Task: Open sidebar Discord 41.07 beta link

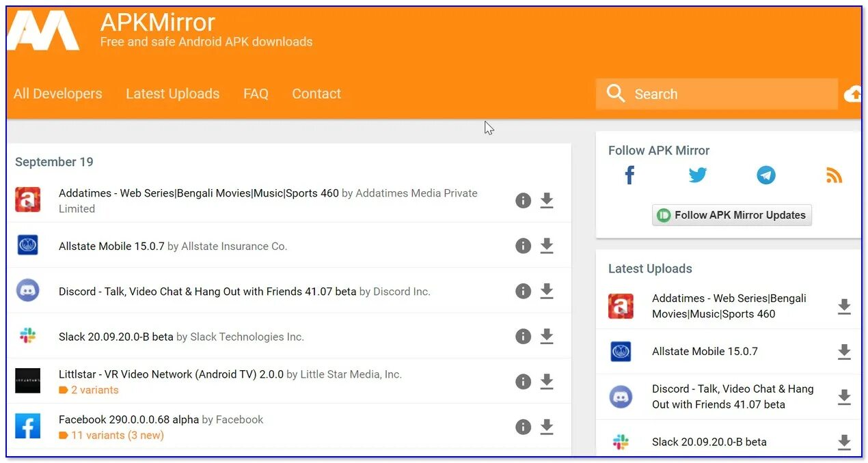Action: coord(733,397)
